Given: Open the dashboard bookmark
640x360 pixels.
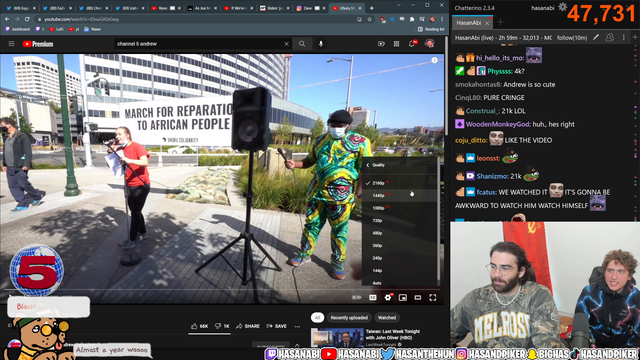Looking at the screenshot, I should point(17,29).
